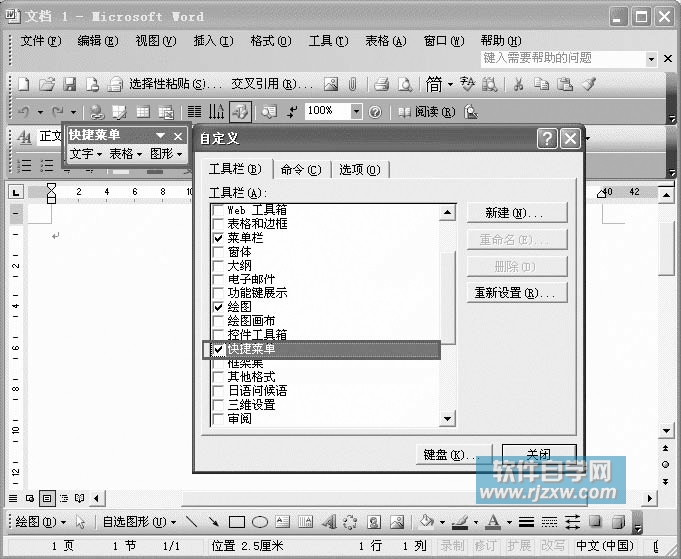
Task: Click the Insert hyperlink icon
Action: (96, 112)
